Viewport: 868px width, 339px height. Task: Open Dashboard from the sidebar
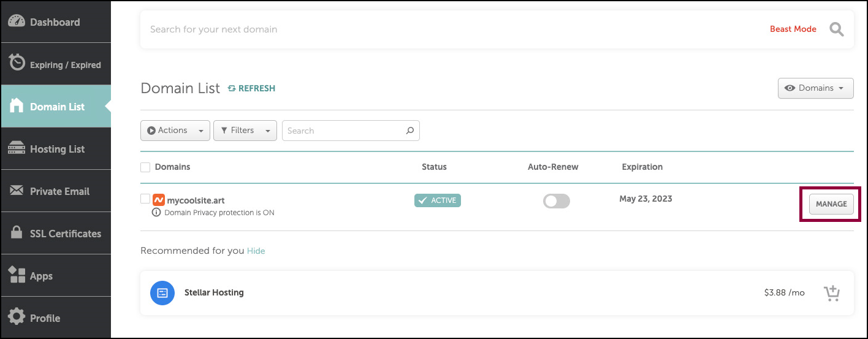click(x=56, y=22)
